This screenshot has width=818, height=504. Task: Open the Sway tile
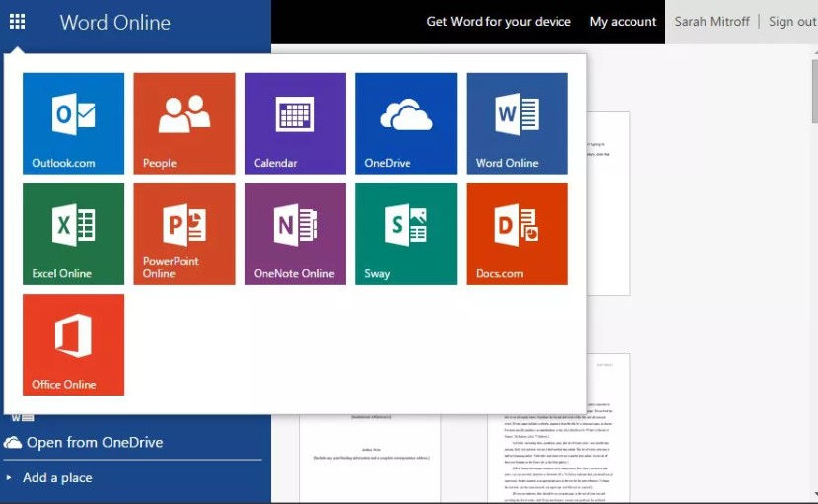[x=406, y=234]
